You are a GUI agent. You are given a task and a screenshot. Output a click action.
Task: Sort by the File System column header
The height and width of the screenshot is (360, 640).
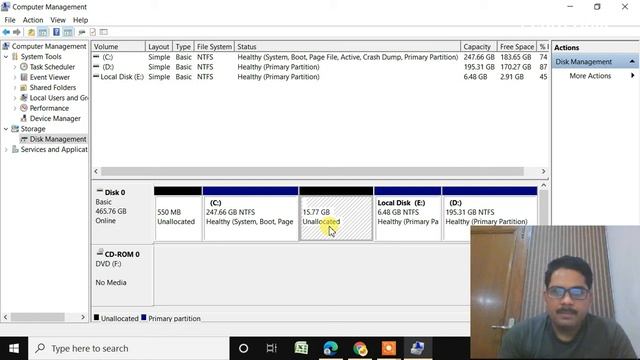(214, 47)
